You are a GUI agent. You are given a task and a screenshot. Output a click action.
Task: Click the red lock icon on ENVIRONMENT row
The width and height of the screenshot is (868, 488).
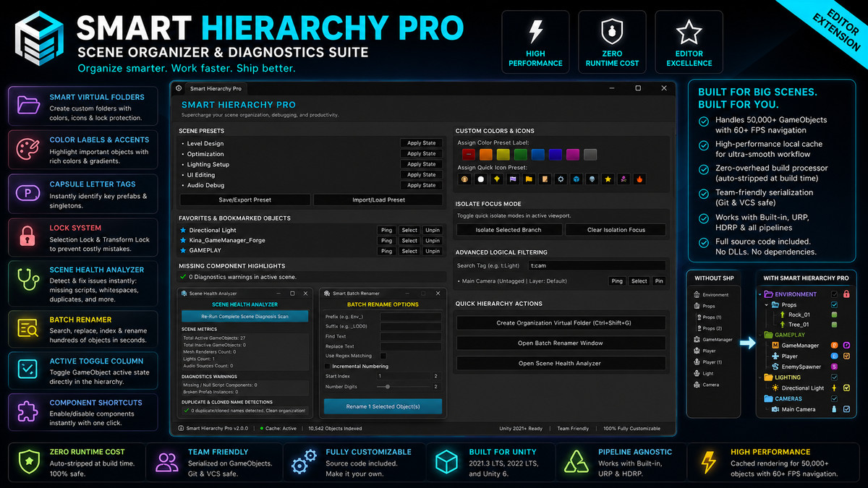tap(846, 294)
